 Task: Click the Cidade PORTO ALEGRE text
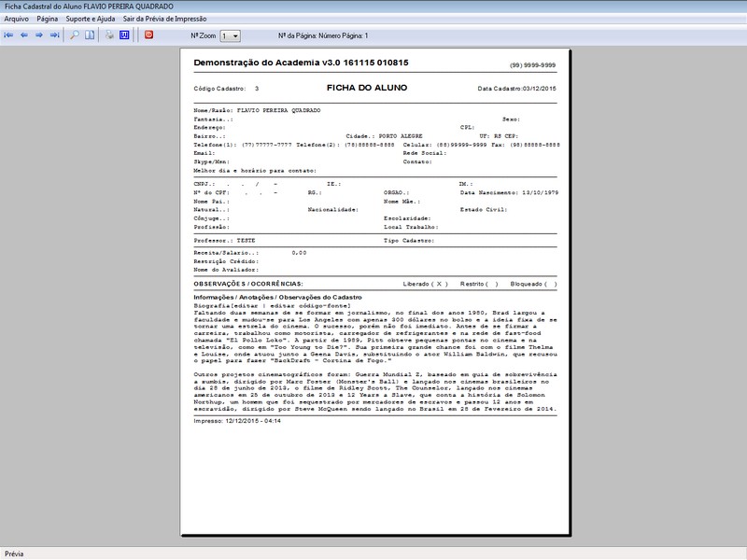[x=384, y=136]
